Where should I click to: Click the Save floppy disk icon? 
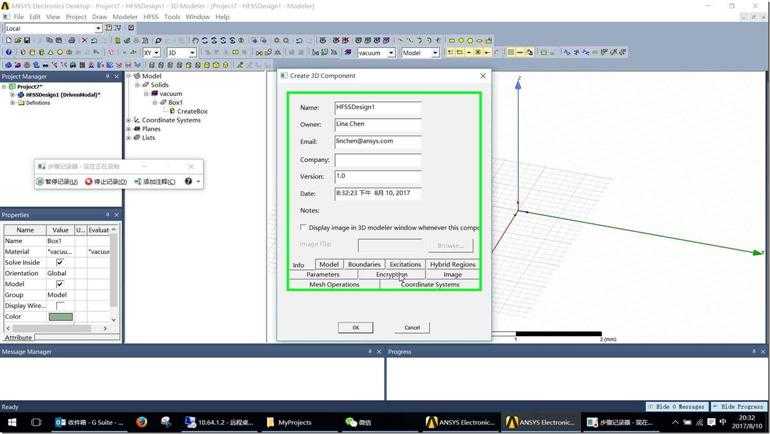(27, 40)
